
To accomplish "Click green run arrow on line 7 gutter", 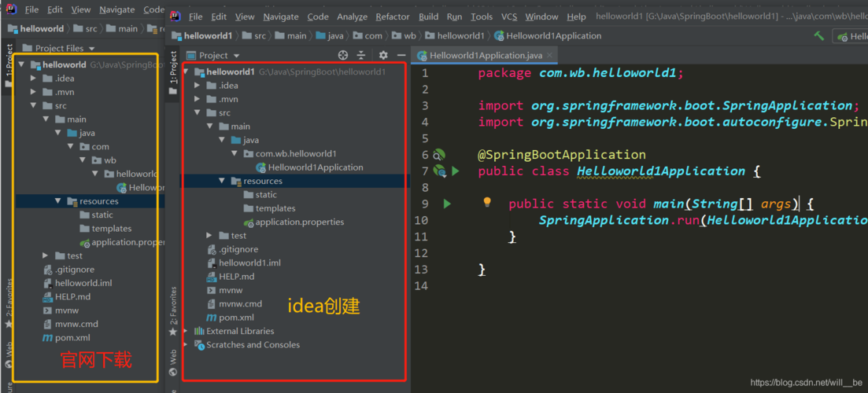I will (455, 171).
